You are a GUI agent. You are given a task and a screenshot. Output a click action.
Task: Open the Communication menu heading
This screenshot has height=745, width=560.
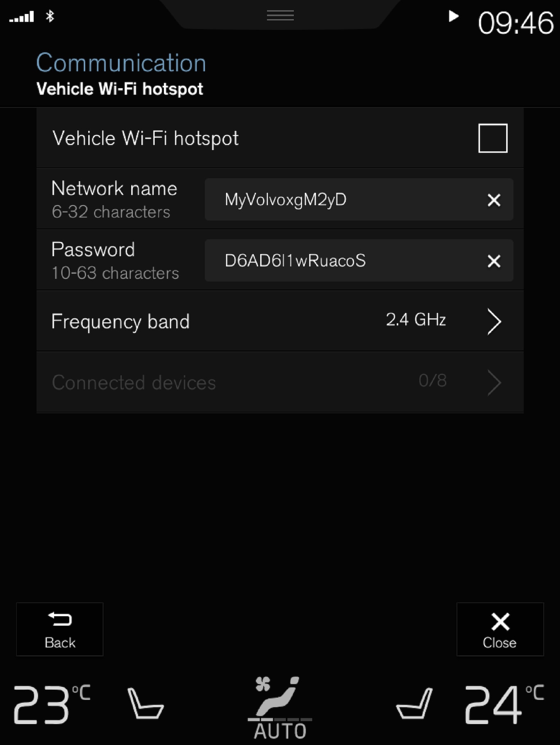pyautogui.click(x=121, y=63)
